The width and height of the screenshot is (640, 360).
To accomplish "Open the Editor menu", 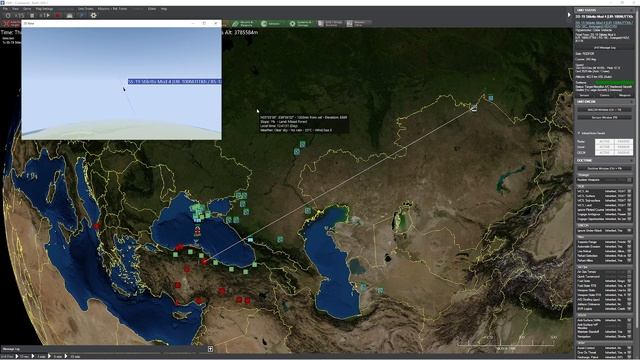I will coord(152,9).
